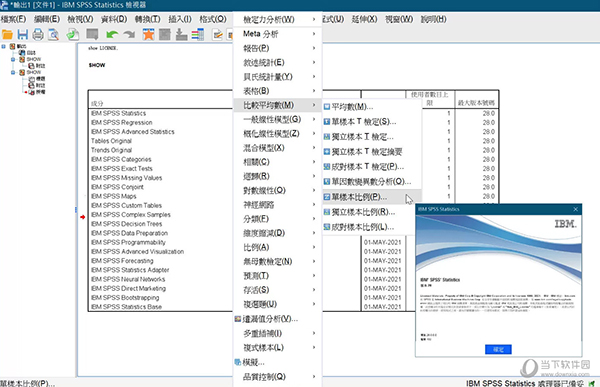
Task: Open print preview from the toolbar
Action: 54,34
